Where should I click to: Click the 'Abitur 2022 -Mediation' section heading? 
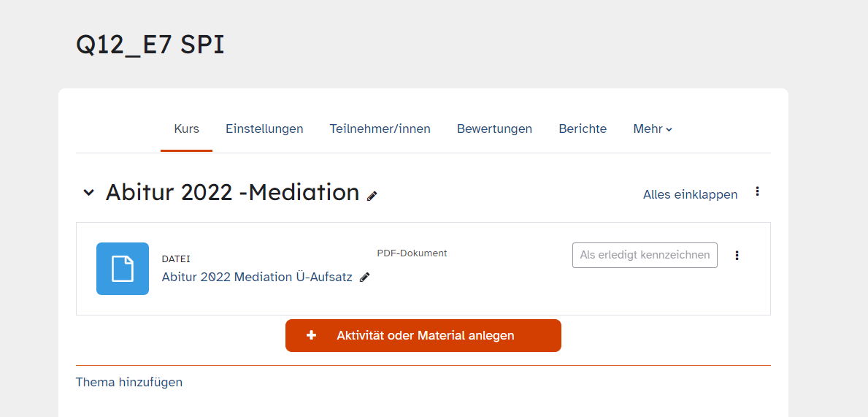(232, 192)
